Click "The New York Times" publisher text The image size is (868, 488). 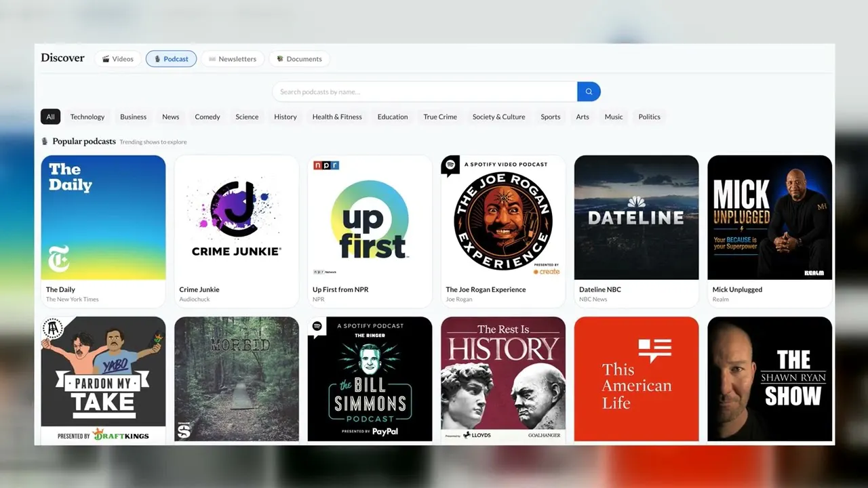click(x=73, y=299)
